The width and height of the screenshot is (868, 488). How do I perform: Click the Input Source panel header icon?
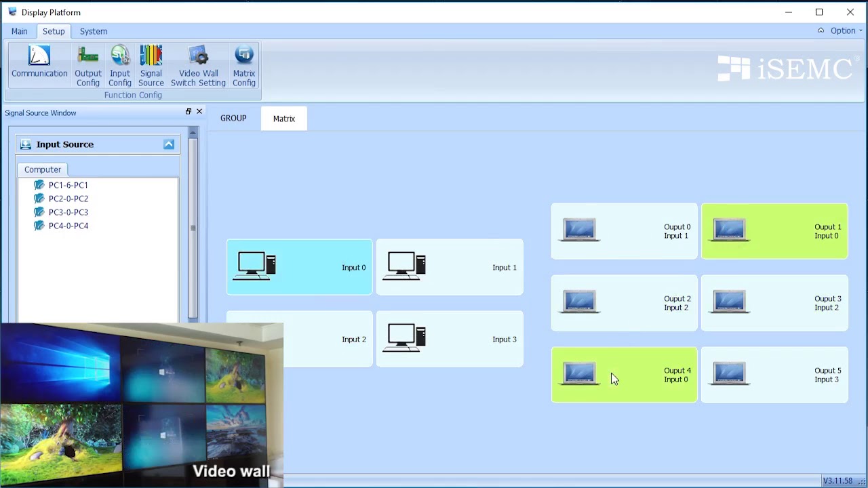coord(26,144)
